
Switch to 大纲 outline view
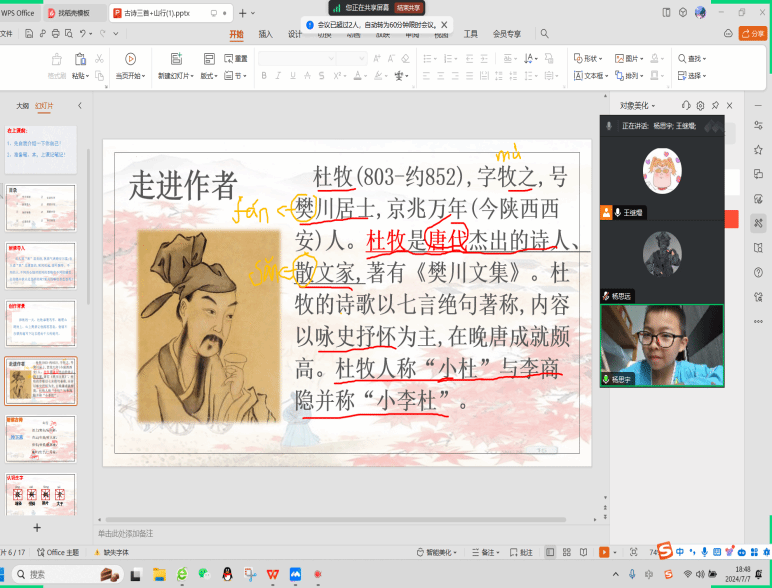[22, 105]
